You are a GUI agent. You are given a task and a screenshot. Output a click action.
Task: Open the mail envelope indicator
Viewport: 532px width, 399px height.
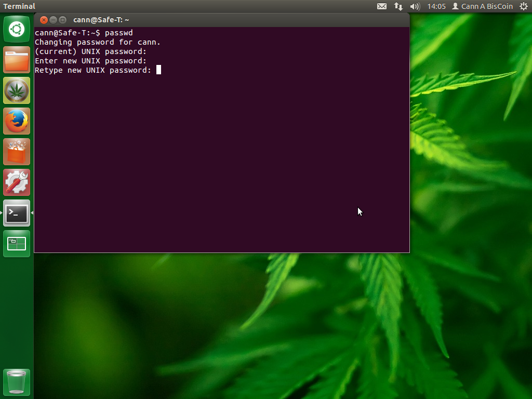[x=382, y=6]
